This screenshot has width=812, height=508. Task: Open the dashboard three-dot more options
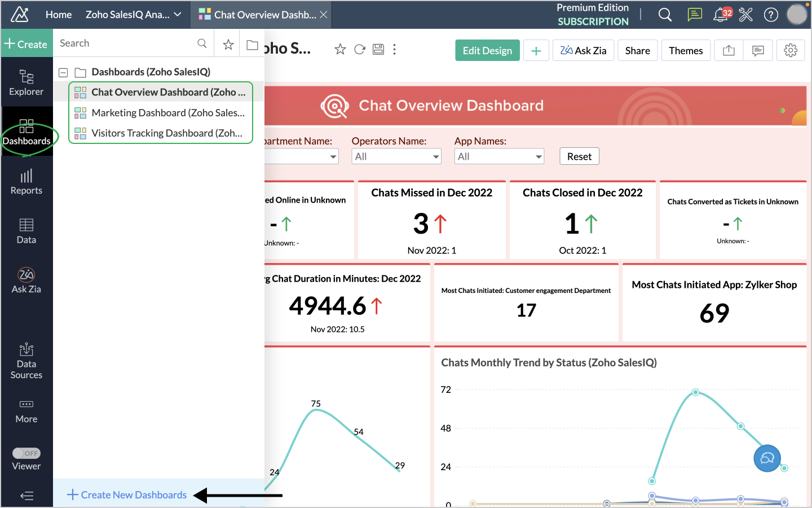[394, 50]
